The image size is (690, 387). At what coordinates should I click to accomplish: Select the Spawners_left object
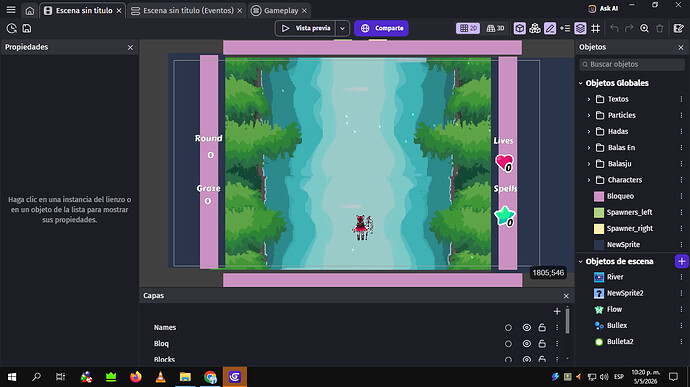point(629,212)
